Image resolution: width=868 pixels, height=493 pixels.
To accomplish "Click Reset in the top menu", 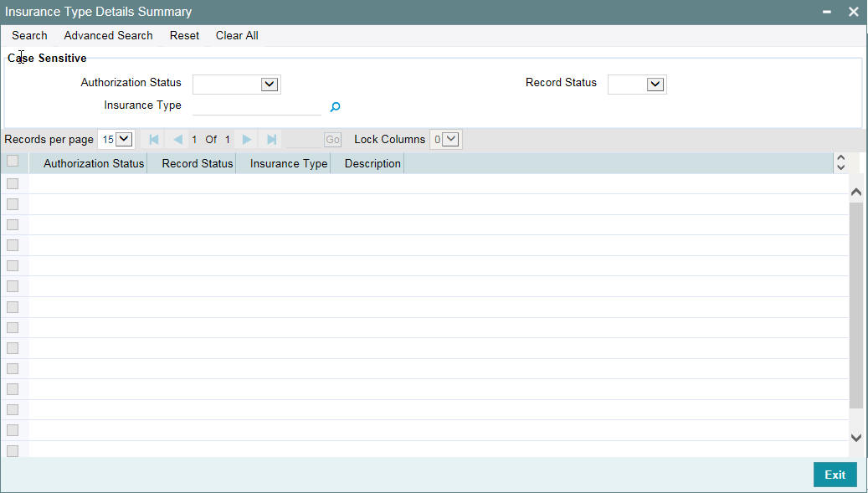I will click(184, 35).
